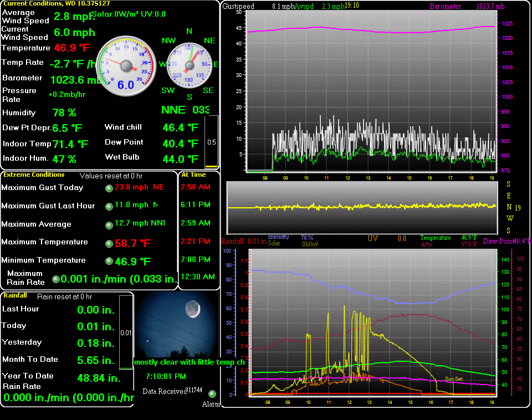Click the green light beside Maximum Temperature
The height and width of the screenshot is (420, 532).
[109, 244]
